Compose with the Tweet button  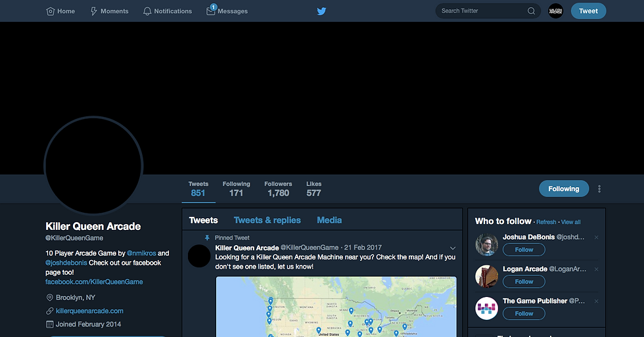pos(588,11)
